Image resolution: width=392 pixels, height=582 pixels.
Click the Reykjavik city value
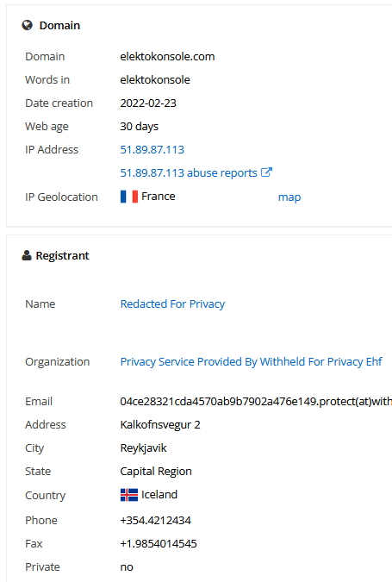(143, 448)
